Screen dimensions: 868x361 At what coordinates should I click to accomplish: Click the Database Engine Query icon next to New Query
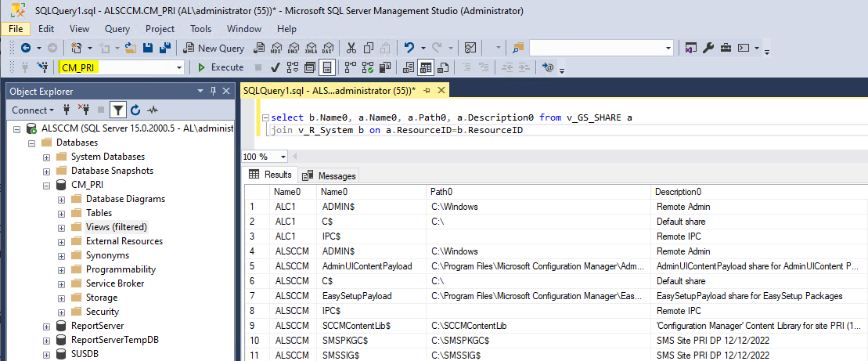[x=258, y=49]
